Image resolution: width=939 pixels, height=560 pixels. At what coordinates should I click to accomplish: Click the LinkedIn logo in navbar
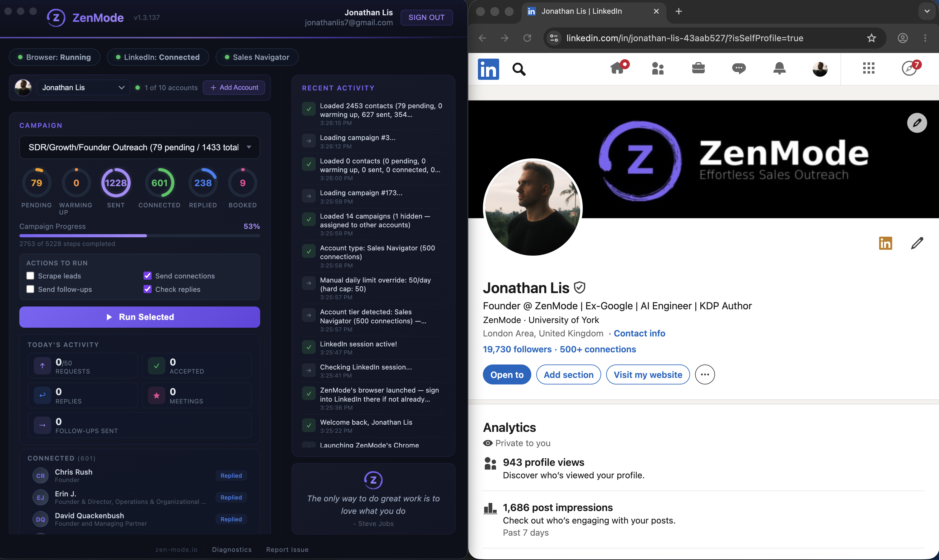click(488, 69)
